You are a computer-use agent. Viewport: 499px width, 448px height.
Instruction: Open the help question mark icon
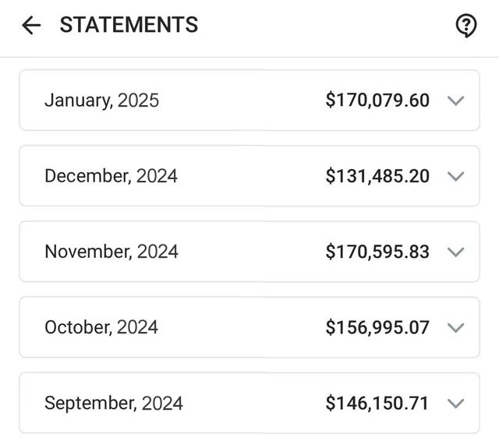click(466, 26)
